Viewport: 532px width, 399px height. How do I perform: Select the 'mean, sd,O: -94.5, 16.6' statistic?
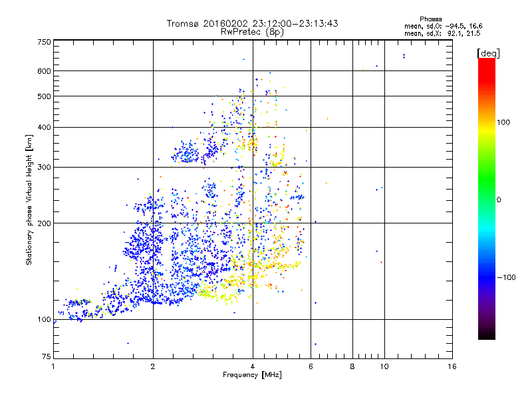click(x=443, y=26)
